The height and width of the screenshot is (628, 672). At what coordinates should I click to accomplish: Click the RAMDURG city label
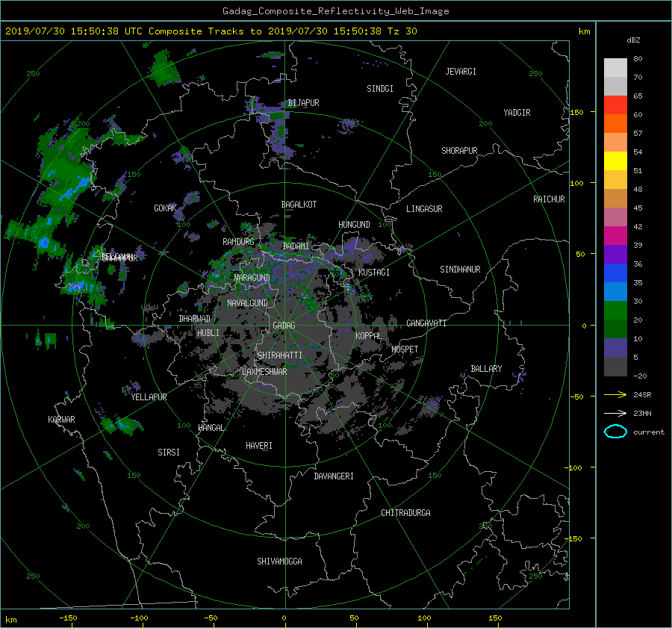pyautogui.click(x=238, y=242)
